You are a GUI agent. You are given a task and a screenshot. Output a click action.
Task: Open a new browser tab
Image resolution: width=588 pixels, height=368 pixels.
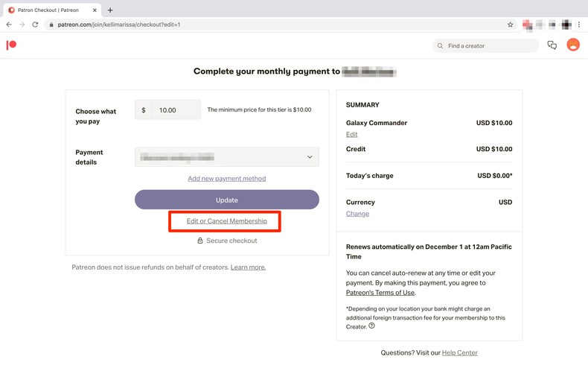click(110, 10)
